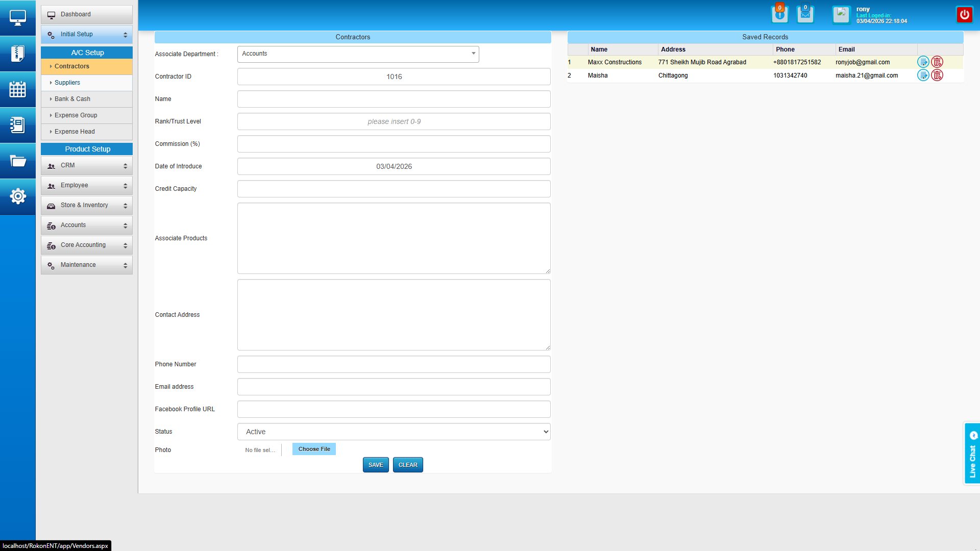Image resolution: width=980 pixels, height=551 pixels.
Task: Open the gear settings icon in left bar
Action: click(x=17, y=196)
